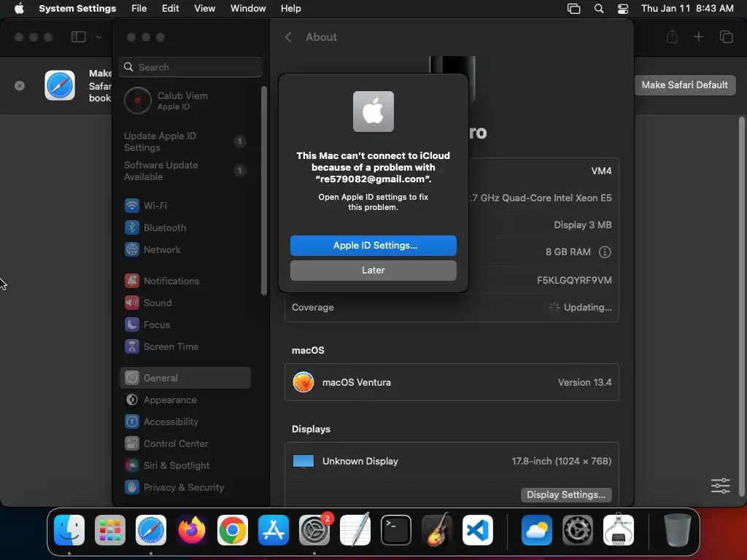Screen dimensions: 747x560
Task: Open App Store from the Dock
Action: tap(274, 530)
